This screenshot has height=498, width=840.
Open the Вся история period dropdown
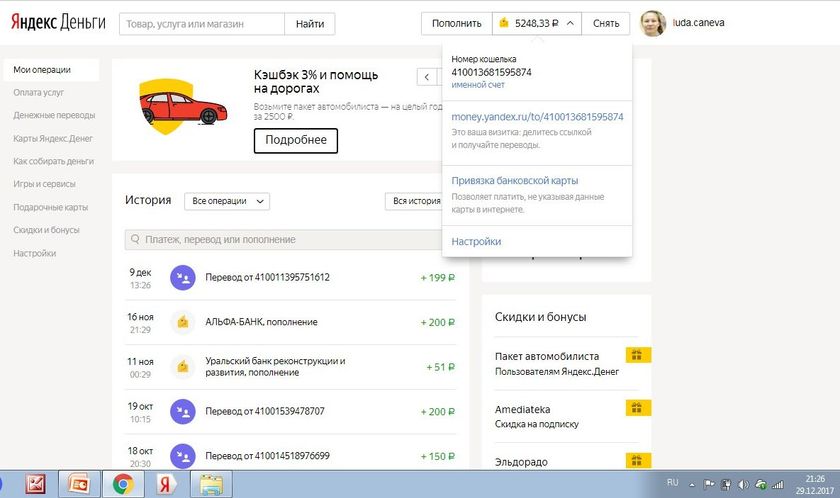(x=414, y=201)
